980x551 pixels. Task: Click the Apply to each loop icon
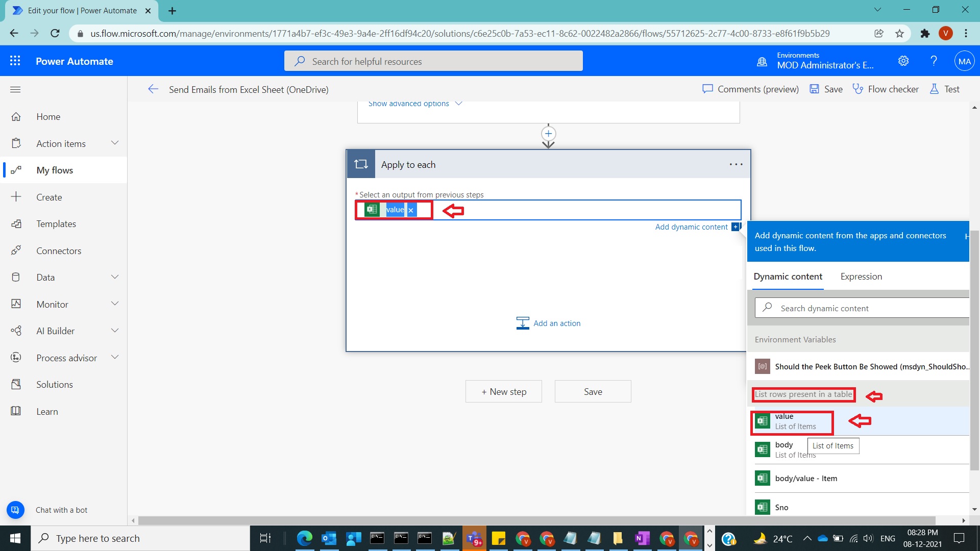click(x=361, y=164)
